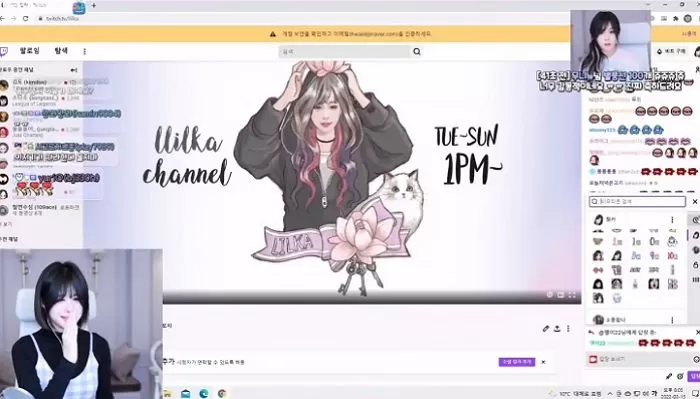
Task: Click the edit pencil icon under video
Action: pos(546,328)
